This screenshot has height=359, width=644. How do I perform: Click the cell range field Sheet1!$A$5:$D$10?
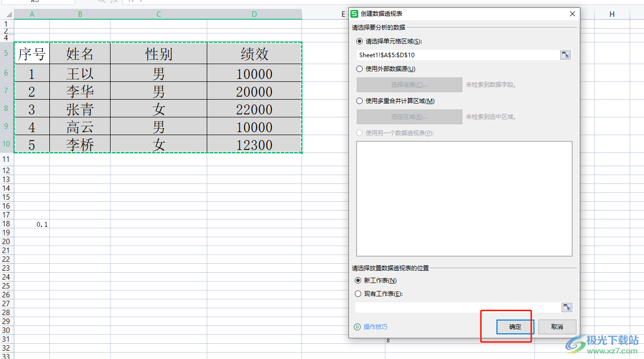pyautogui.click(x=457, y=55)
